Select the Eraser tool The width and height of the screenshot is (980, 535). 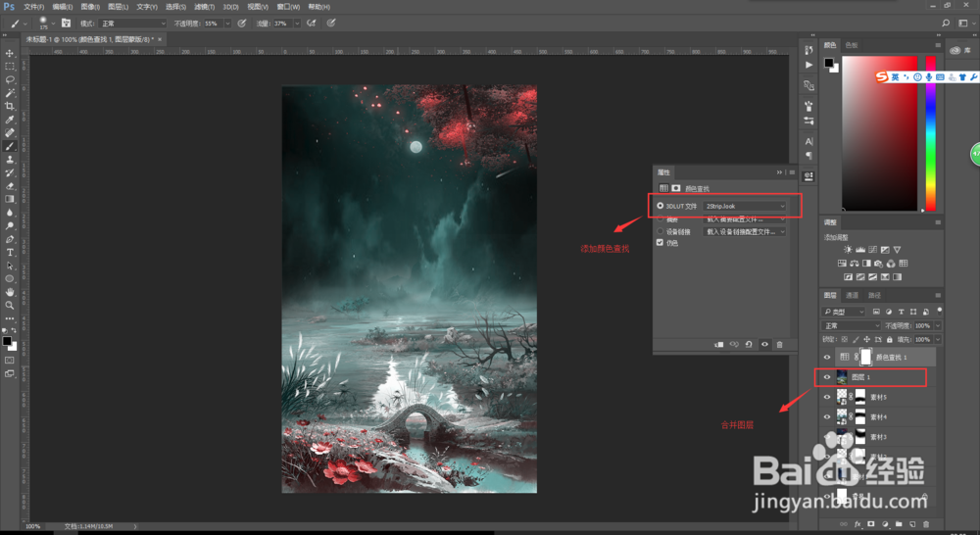10,185
